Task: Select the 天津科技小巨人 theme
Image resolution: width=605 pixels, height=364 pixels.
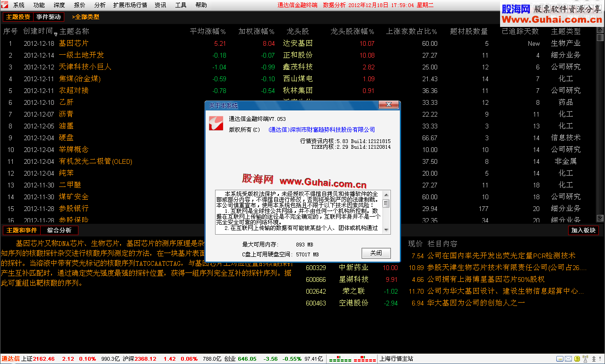Action: pos(85,67)
